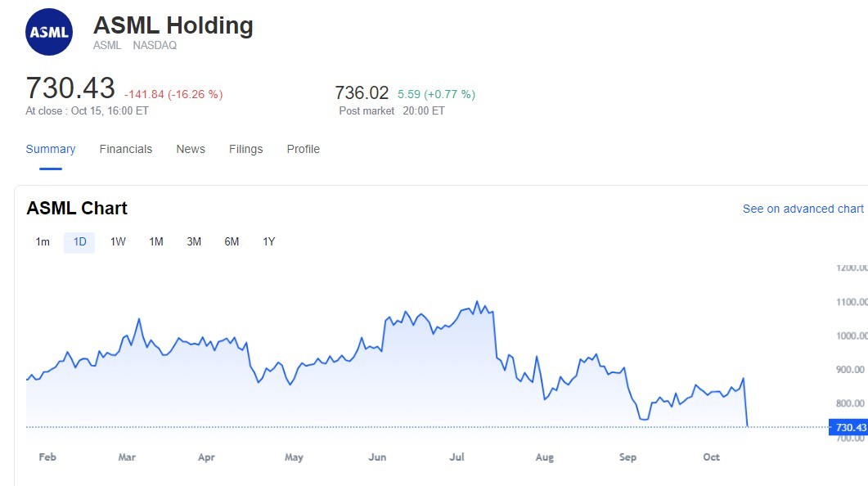Click the 730.43 price label on chart axis
The image size is (868, 486).
(x=850, y=427)
